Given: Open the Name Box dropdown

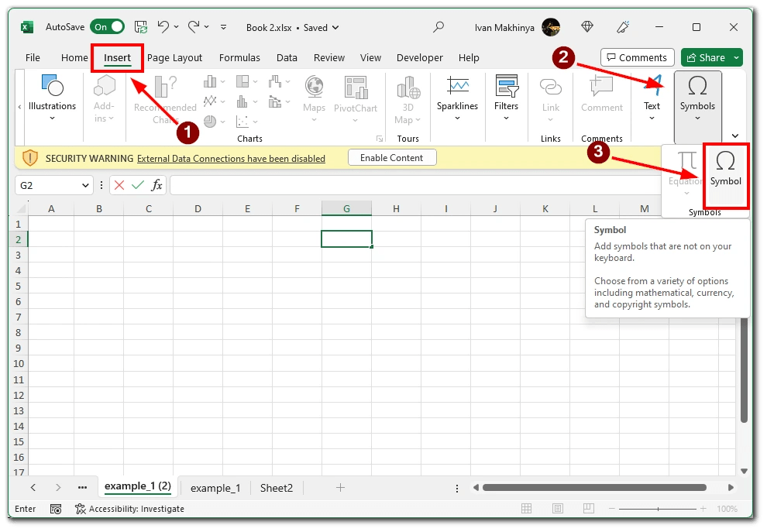Looking at the screenshot, I should (86, 185).
